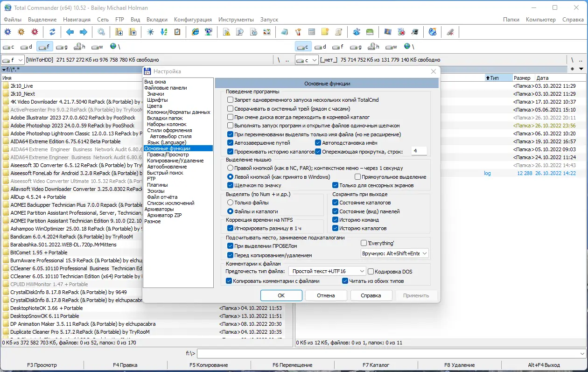Screen dimensions: 588x372
Task: Enable 'Запрет одновременного запуска' checkbox
Action: tap(230, 100)
